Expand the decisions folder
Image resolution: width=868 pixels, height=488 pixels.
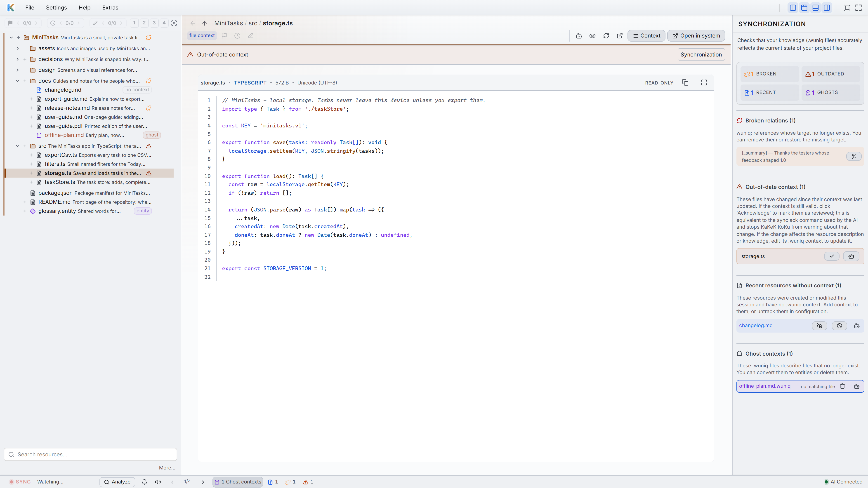pyautogui.click(x=18, y=59)
